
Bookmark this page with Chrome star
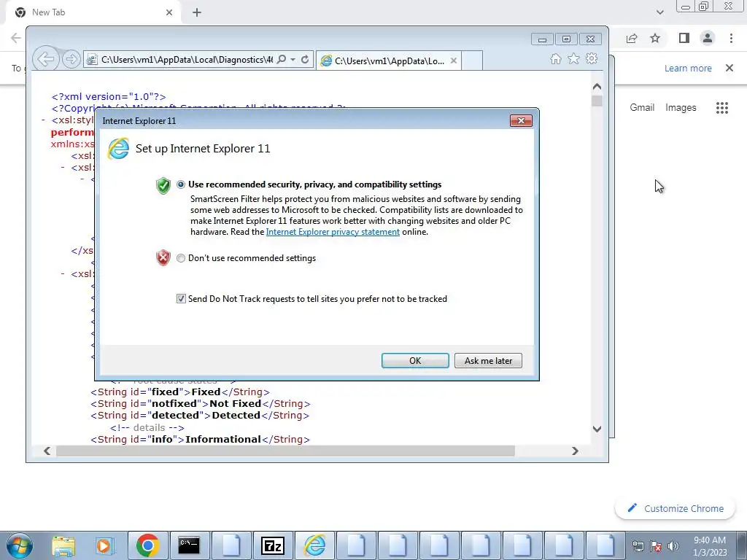pos(655,38)
